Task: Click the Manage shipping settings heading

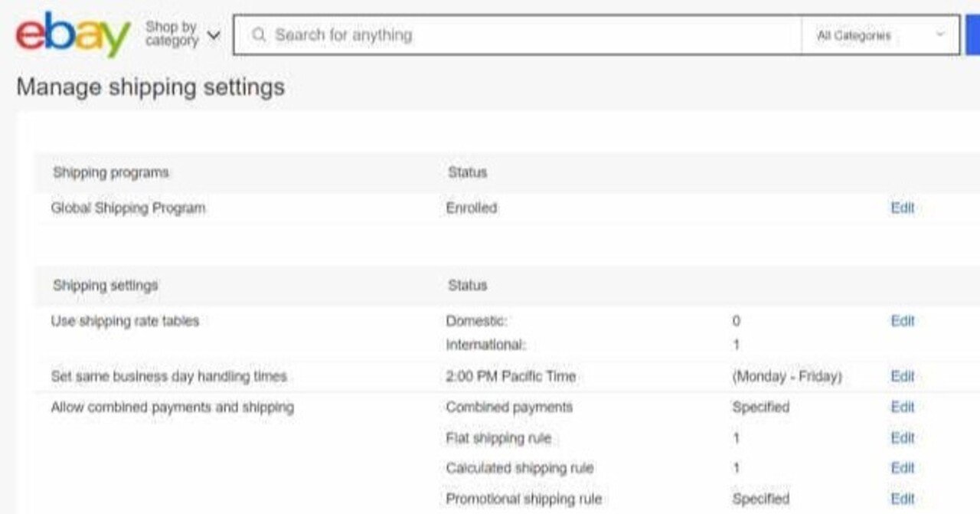Action: (151, 87)
